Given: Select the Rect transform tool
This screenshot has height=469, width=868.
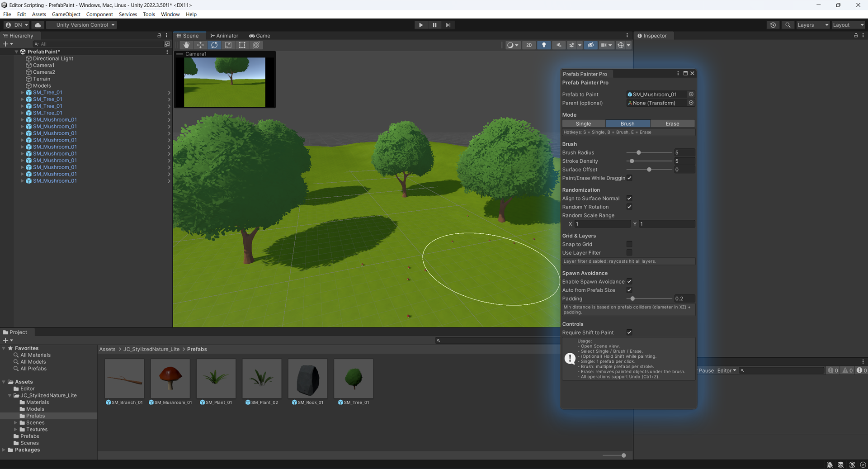Looking at the screenshot, I should (242, 45).
